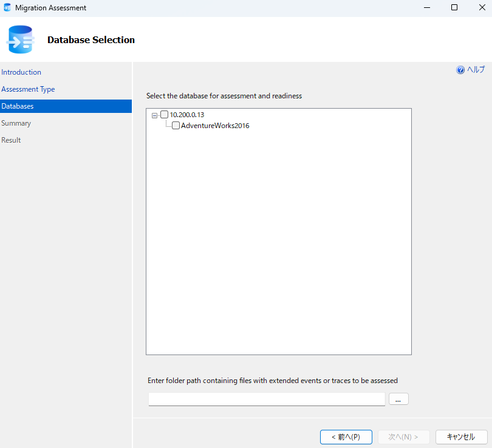The height and width of the screenshot is (448, 492).
Task: Click the キャンセル button
Action: pyautogui.click(x=461, y=436)
